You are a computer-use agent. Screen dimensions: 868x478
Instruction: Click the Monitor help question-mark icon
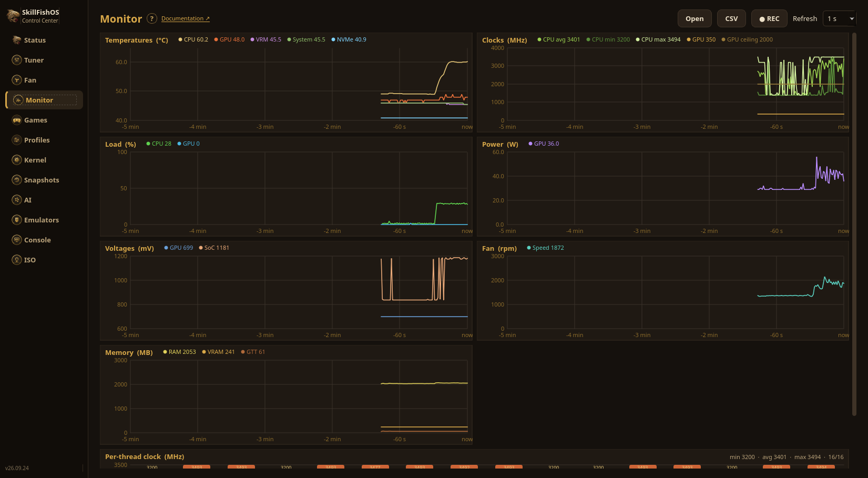click(x=152, y=18)
